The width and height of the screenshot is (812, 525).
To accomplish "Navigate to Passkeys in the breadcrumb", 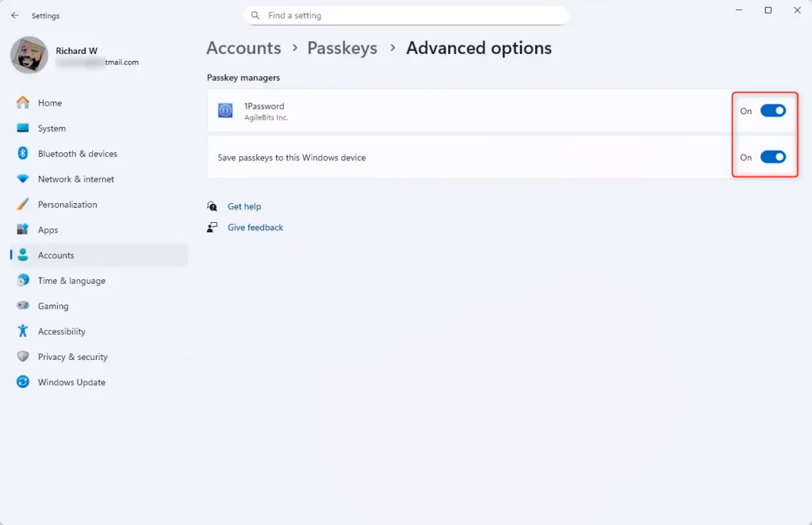I will [x=342, y=48].
